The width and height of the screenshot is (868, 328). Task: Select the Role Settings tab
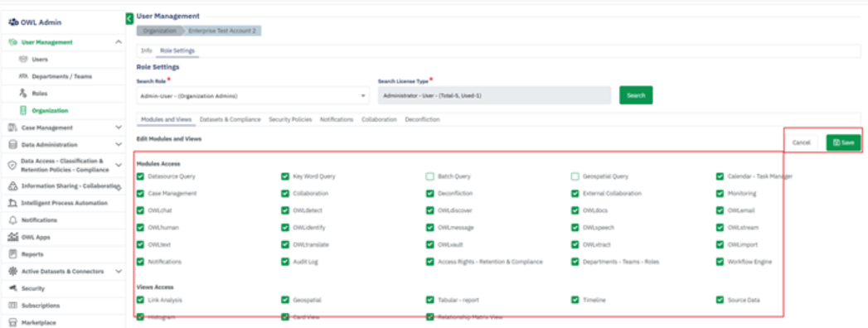(x=177, y=51)
